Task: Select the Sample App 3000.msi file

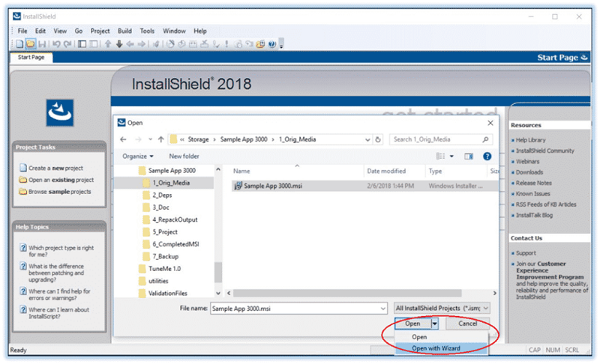Action: (x=274, y=185)
